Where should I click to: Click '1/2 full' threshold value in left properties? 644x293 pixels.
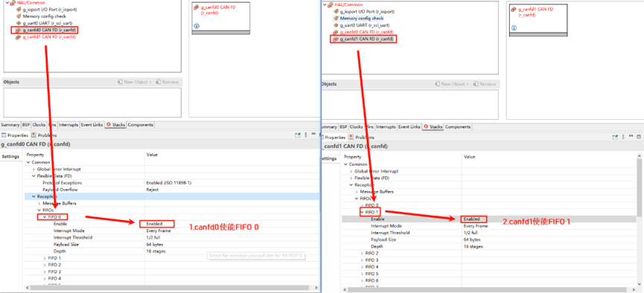pyautogui.click(x=153, y=237)
